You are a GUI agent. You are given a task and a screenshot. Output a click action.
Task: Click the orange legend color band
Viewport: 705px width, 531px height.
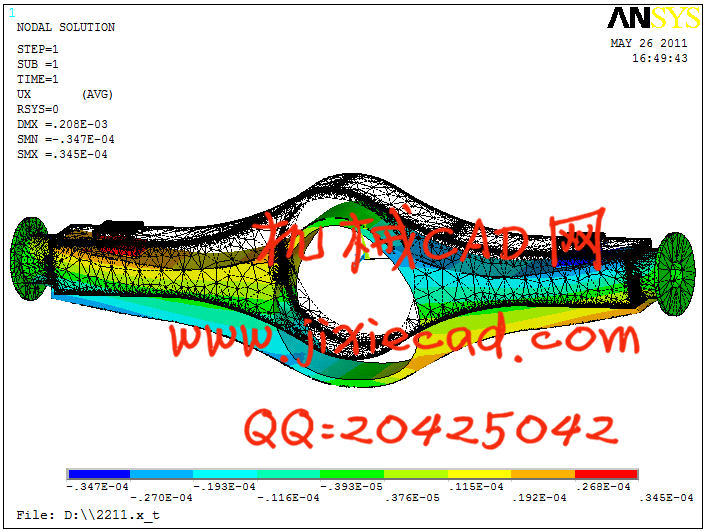(542, 474)
